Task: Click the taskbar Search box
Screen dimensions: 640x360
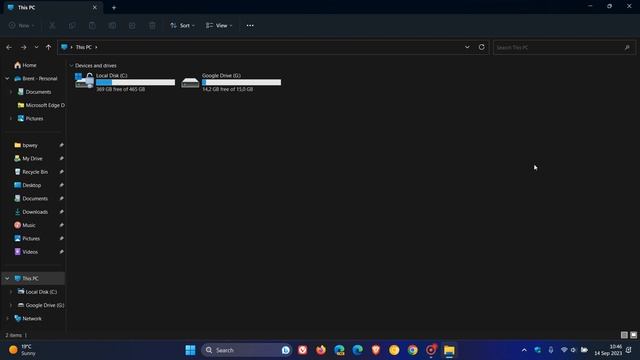Action: (x=246, y=350)
